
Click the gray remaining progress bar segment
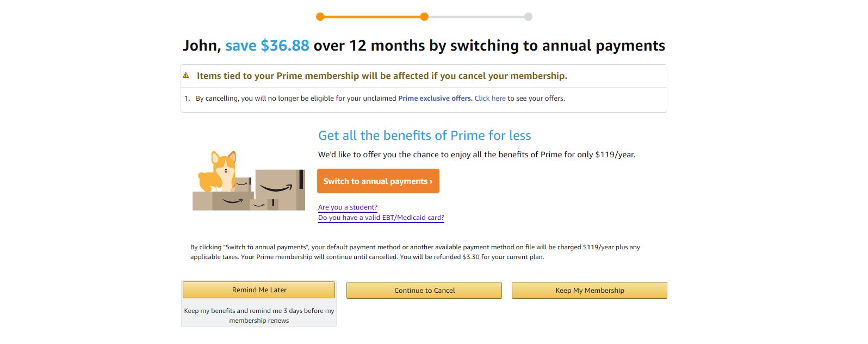point(476,17)
